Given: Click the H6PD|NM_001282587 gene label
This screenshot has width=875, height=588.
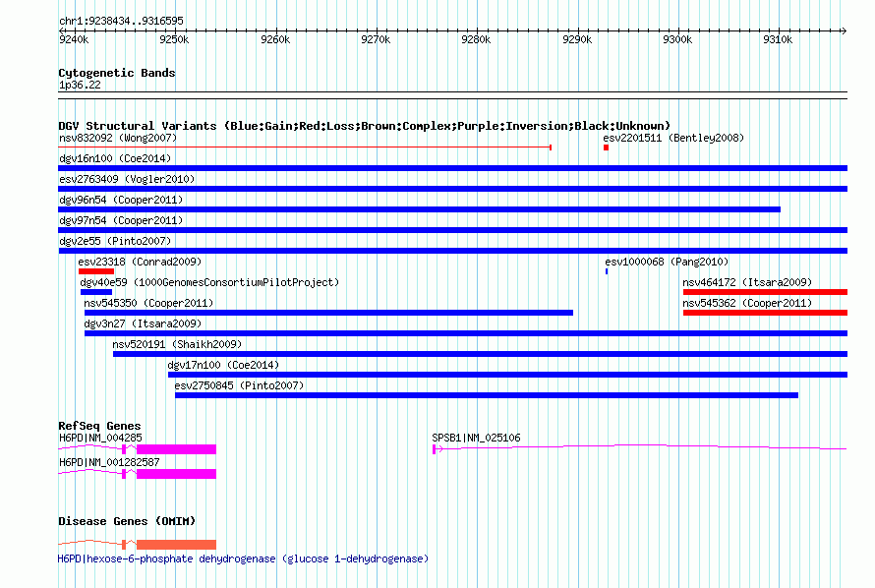Looking at the screenshot, I should tap(109, 462).
